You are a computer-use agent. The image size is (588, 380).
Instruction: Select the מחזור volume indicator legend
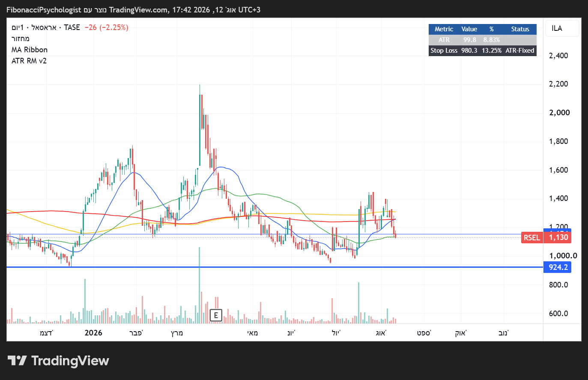point(21,39)
